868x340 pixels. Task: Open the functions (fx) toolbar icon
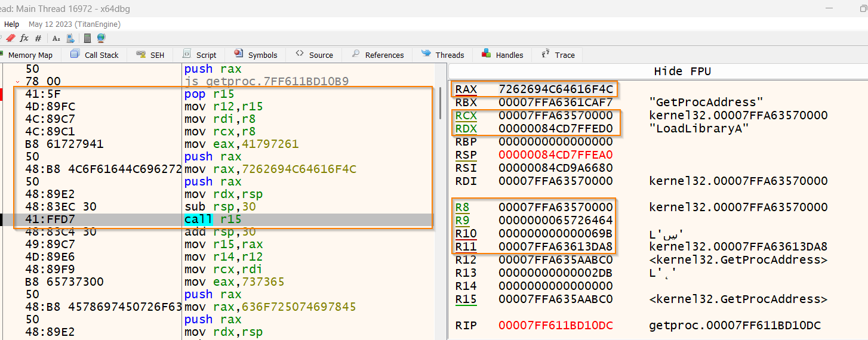point(24,38)
